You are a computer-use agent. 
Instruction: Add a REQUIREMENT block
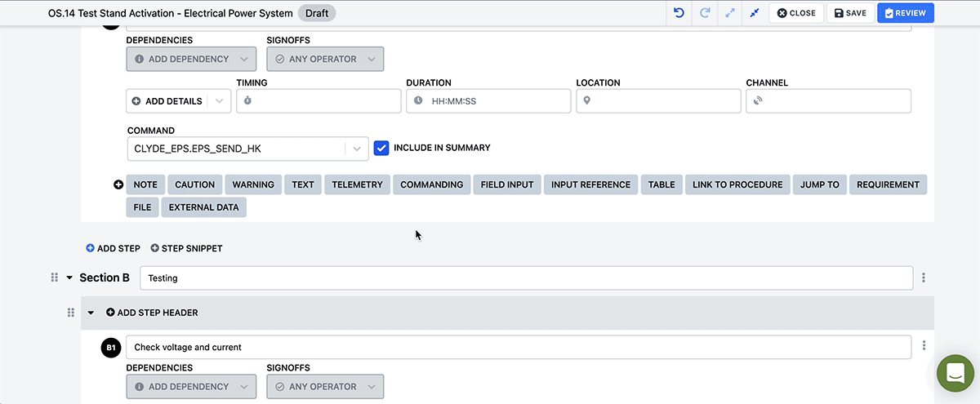pos(888,184)
